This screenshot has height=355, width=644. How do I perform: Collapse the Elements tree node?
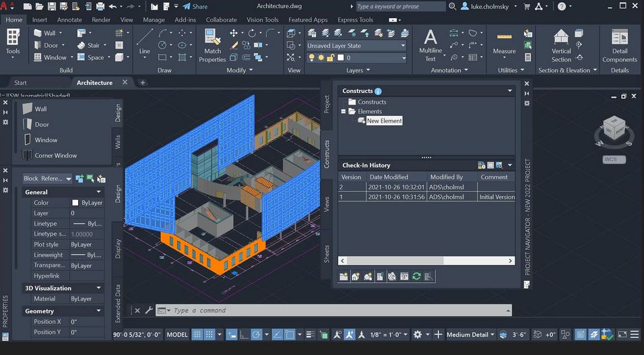(344, 111)
